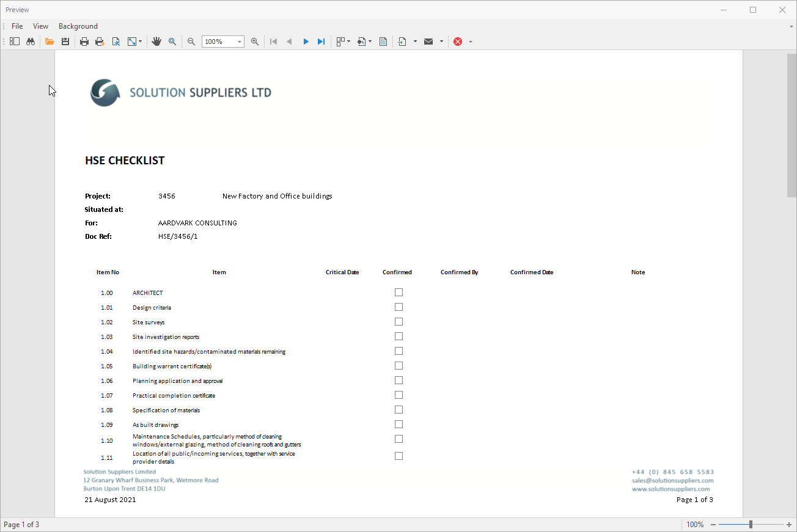
Task: Go to the next page
Action: pyautogui.click(x=306, y=42)
